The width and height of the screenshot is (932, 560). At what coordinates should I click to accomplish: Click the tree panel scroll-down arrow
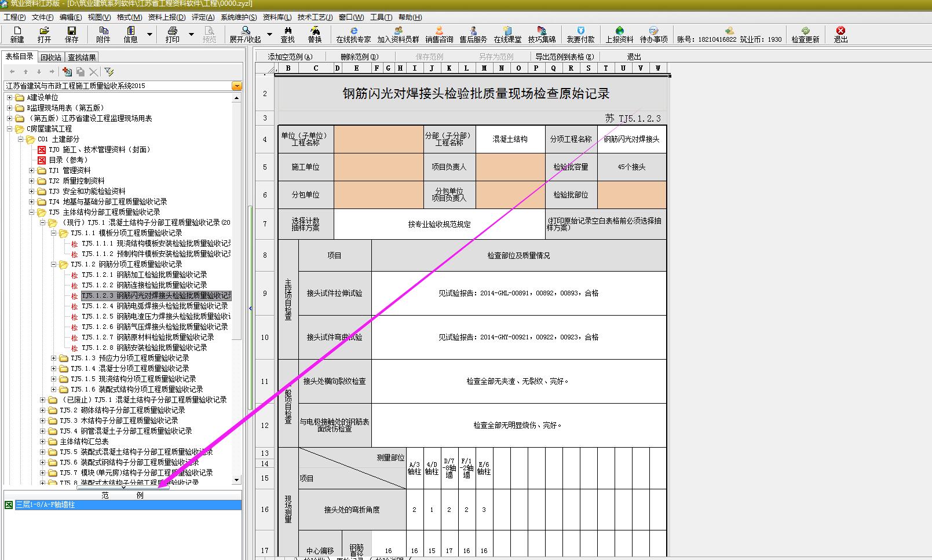coord(236,480)
